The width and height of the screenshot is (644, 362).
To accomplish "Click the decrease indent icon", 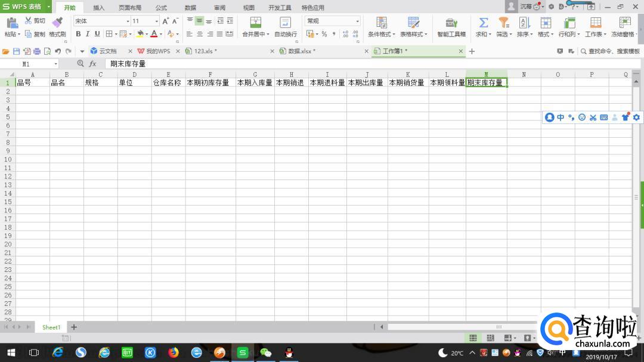I will tap(221, 20).
